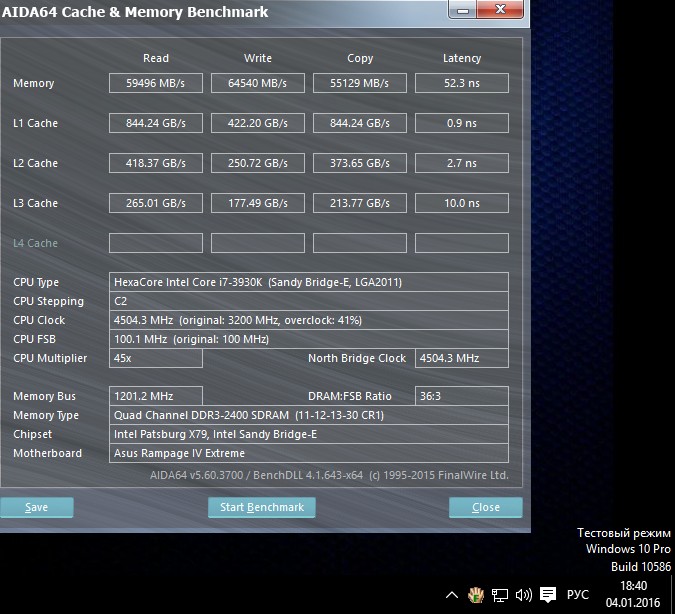Click the AIDA64 v5.60.3700 version text
This screenshot has width=675, height=614.
329,475
